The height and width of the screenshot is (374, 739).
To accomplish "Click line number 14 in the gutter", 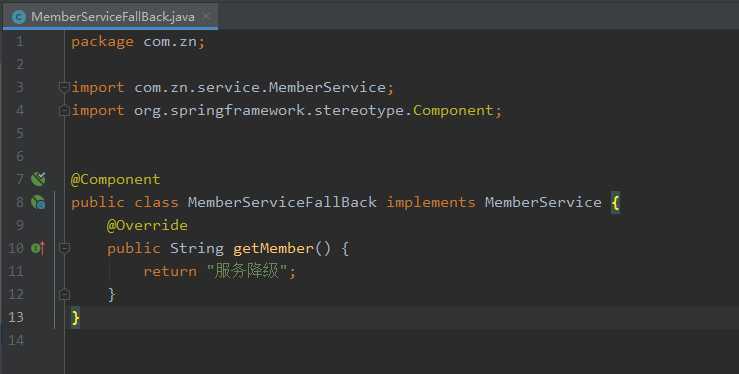I will pos(16,340).
